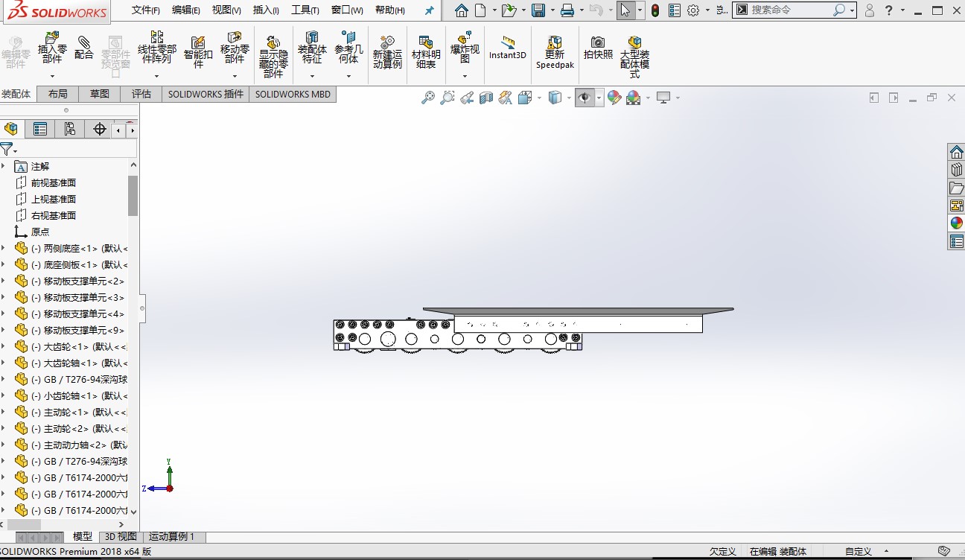Click the Zoom to Fit icon
This screenshot has width=965, height=560.
(428, 97)
